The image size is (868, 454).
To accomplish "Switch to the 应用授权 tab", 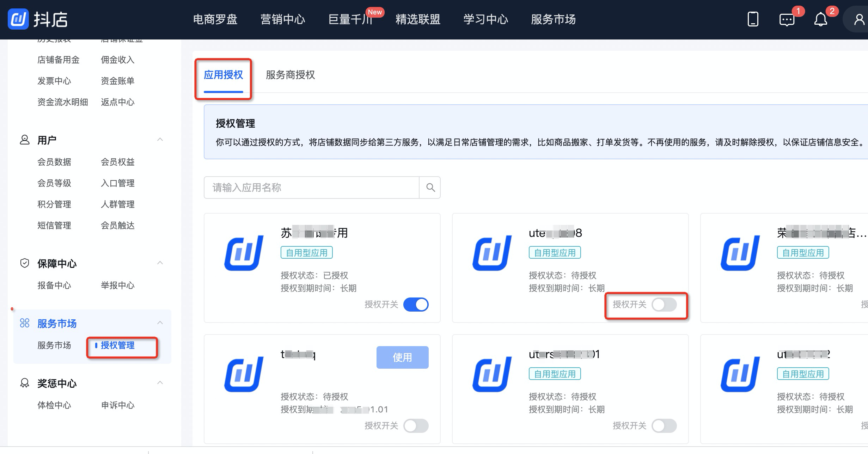I will tap(224, 75).
